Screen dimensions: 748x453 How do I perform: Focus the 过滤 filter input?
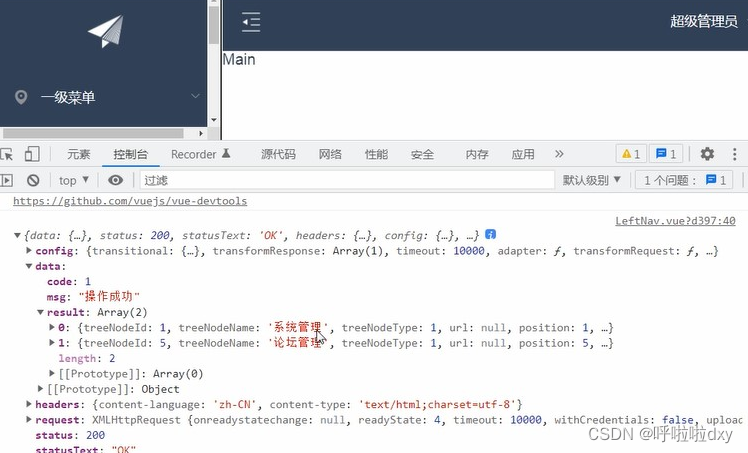pyautogui.click(x=347, y=180)
